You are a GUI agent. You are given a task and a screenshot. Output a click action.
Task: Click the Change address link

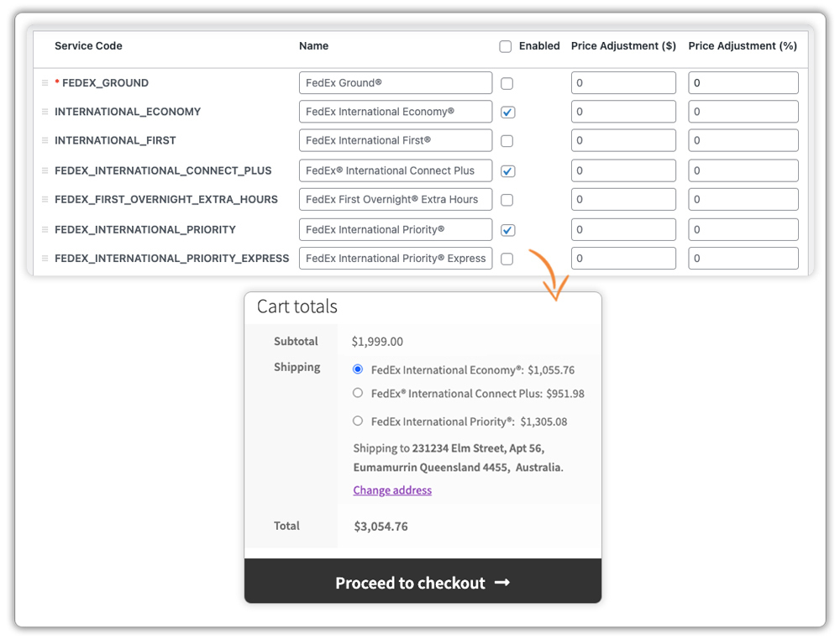[392, 490]
